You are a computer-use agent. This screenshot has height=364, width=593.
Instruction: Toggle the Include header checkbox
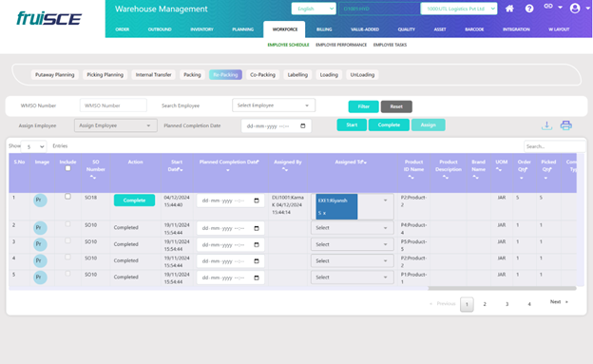pos(67,168)
